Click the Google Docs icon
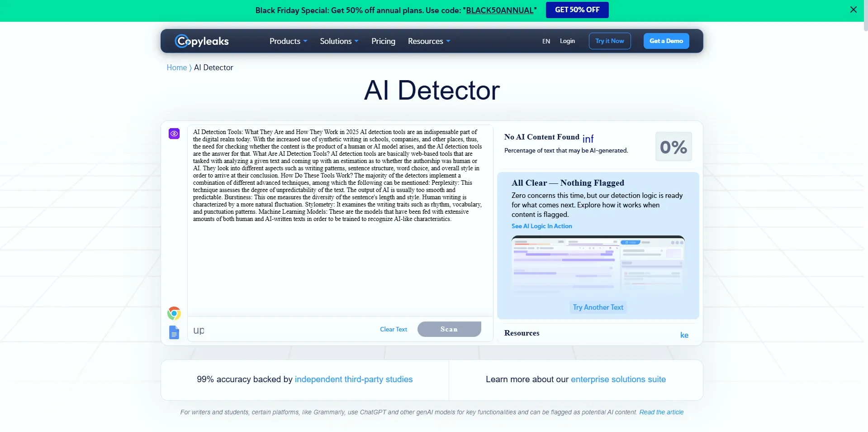 click(174, 332)
